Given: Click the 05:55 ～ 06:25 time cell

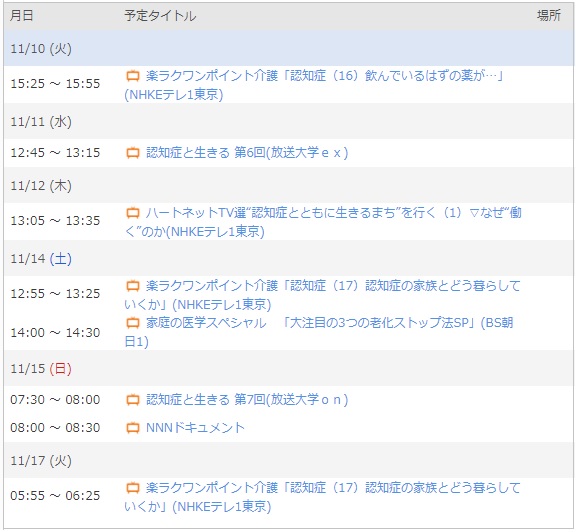Looking at the screenshot, I should (55, 496).
